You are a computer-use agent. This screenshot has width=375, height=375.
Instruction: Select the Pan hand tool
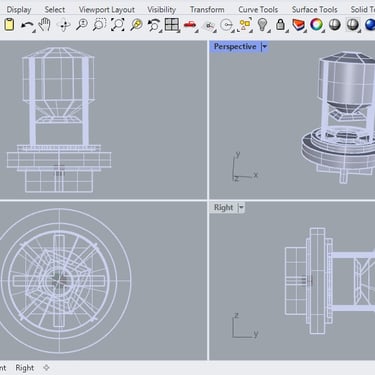tap(44, 25)
